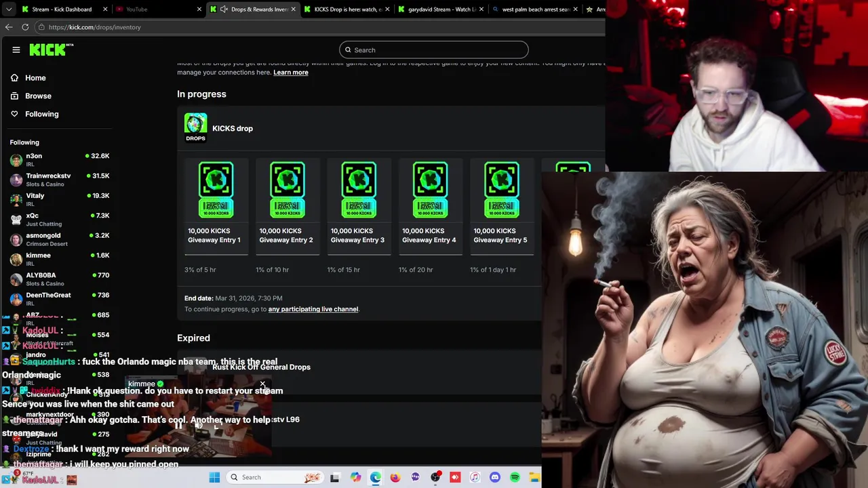Open DeenTheGreat's channel in Following list
Image resolution: width=868 pixels, height=488 pixels.
[x=60, y=299]
